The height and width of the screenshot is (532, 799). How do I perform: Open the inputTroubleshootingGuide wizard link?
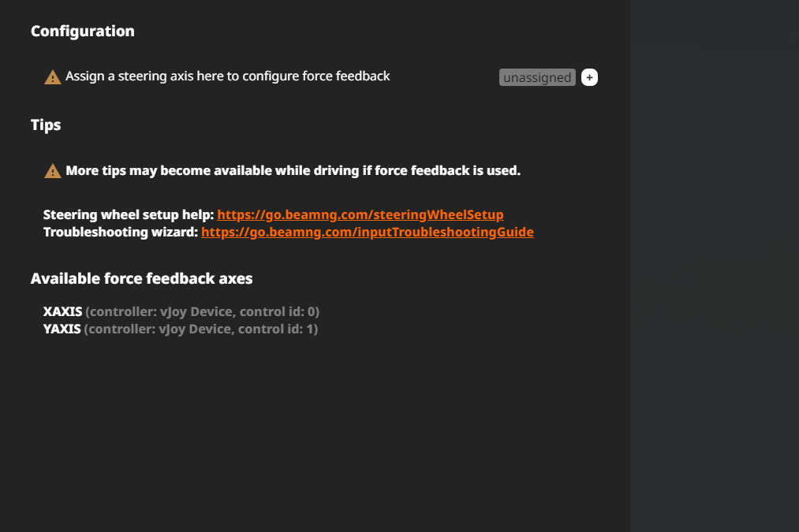(x=367, y=233)
